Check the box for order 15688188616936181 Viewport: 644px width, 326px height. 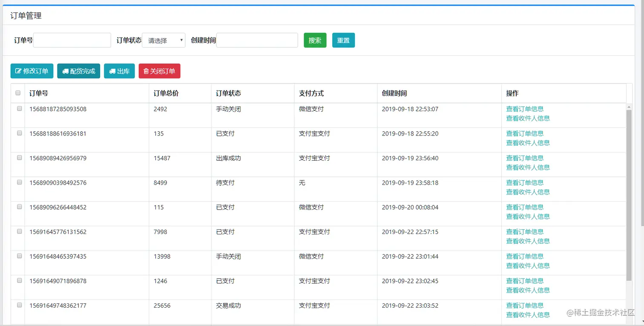click(x=19, y=133)
